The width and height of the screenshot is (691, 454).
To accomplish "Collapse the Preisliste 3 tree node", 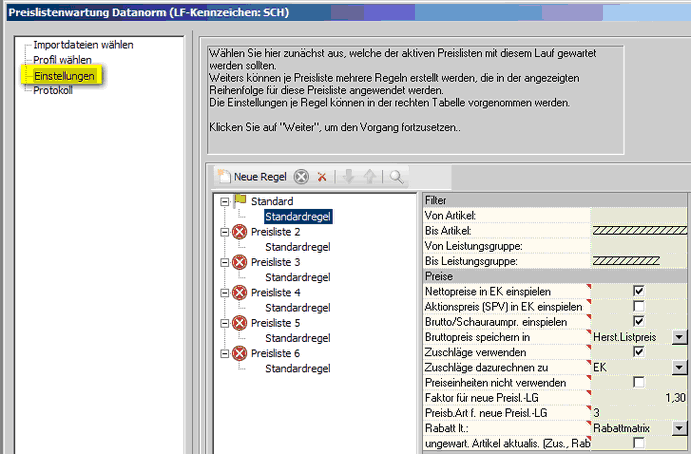I will coord(225,262).
